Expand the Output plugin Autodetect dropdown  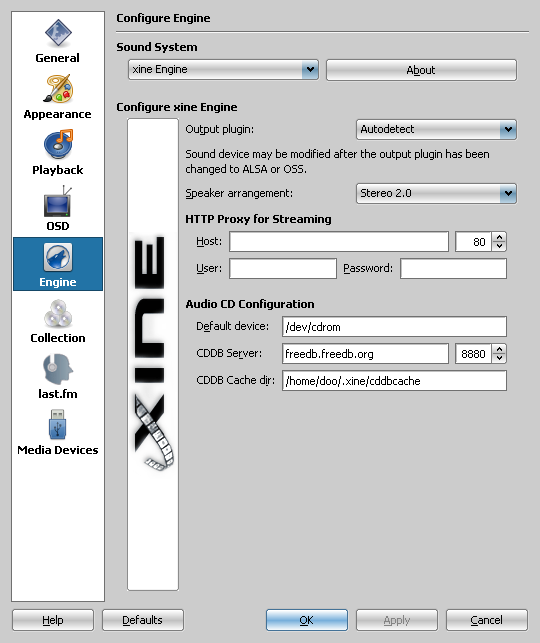click(436, 130)
